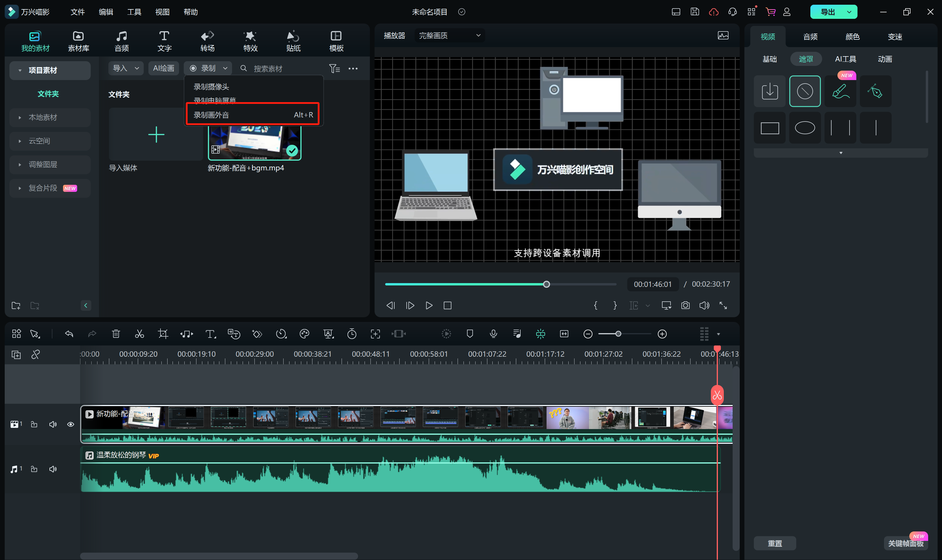942x560 pixels.
Task: Take a snapshot with the camera icon
Action: tap(685, 305)
